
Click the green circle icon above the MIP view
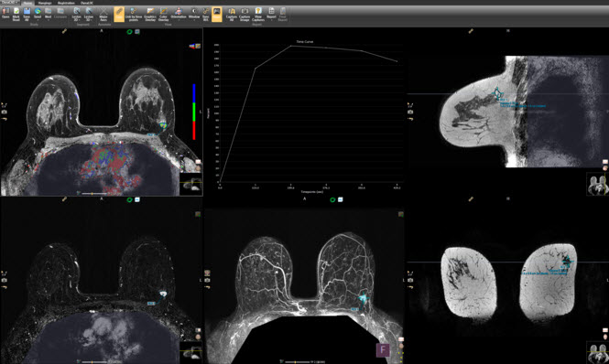point(332,199)
